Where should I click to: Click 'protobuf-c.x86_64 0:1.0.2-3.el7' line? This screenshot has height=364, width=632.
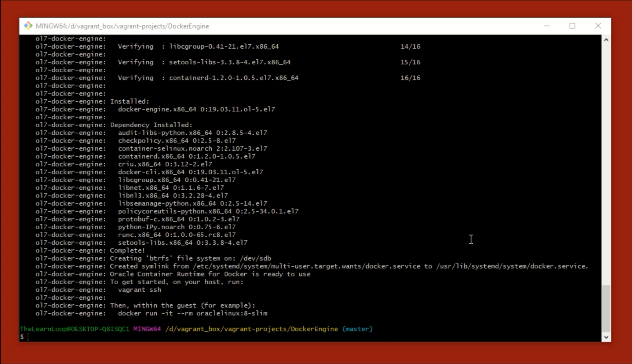pos(179,219)
